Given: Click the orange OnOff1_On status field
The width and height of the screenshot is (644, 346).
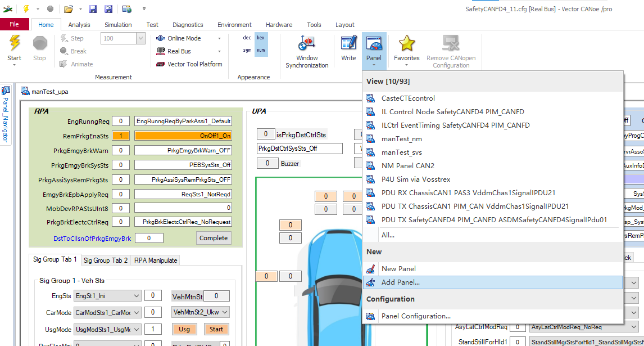Looking at the screenshot, I should [183, 136].
